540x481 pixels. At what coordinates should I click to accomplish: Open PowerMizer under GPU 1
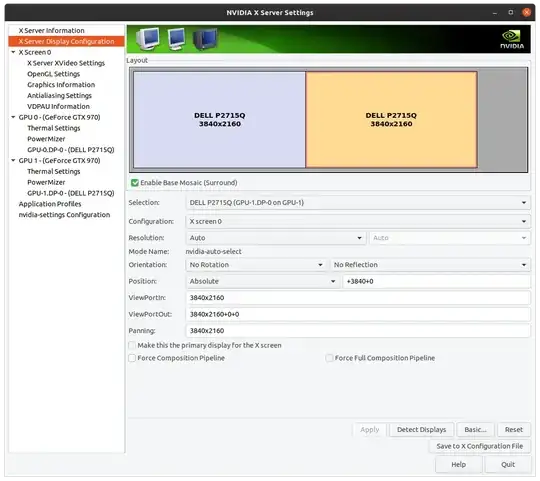(46, 182)
